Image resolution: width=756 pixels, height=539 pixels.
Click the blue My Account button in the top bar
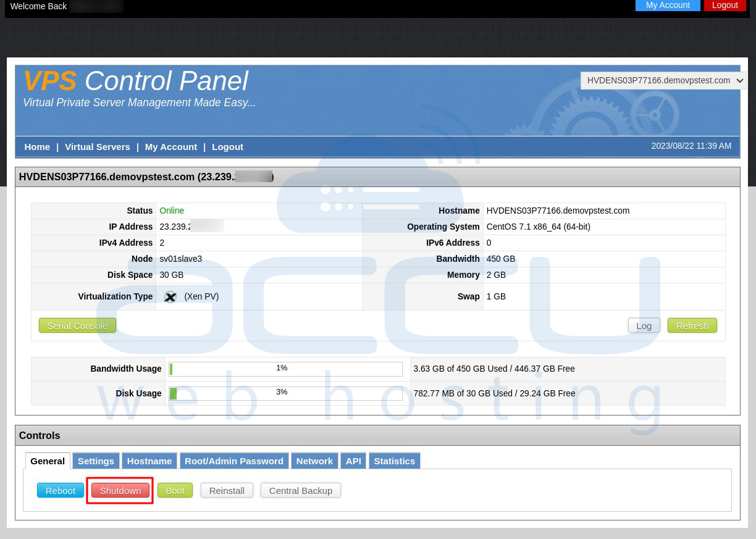668,5
